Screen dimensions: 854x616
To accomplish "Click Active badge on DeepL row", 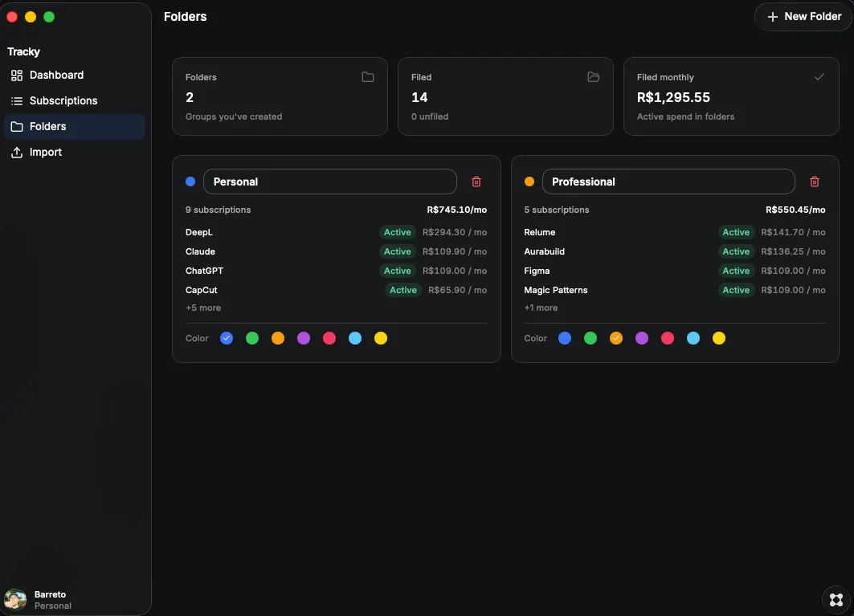I will tap(398, 232).
